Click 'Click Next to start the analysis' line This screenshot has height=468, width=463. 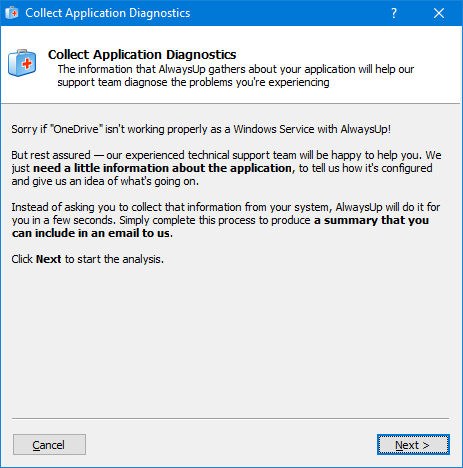tap(88, 259)
